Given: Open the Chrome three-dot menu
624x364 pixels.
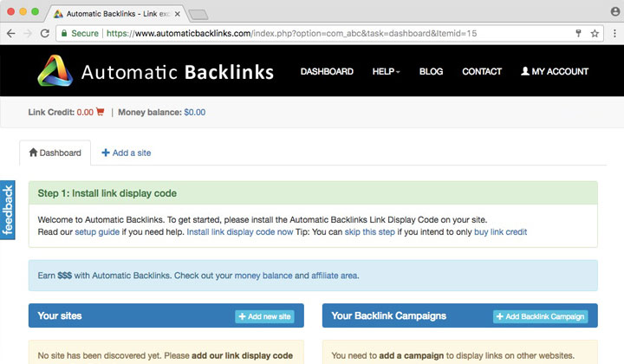Looking at the screenshot, I should coord(614,34).
